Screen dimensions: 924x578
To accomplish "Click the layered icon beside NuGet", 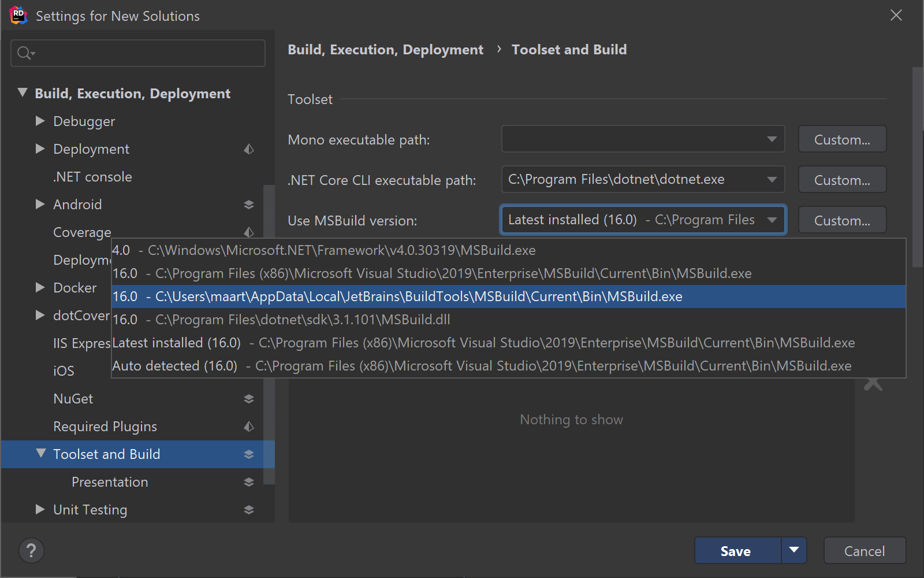I will pos(249,399).
